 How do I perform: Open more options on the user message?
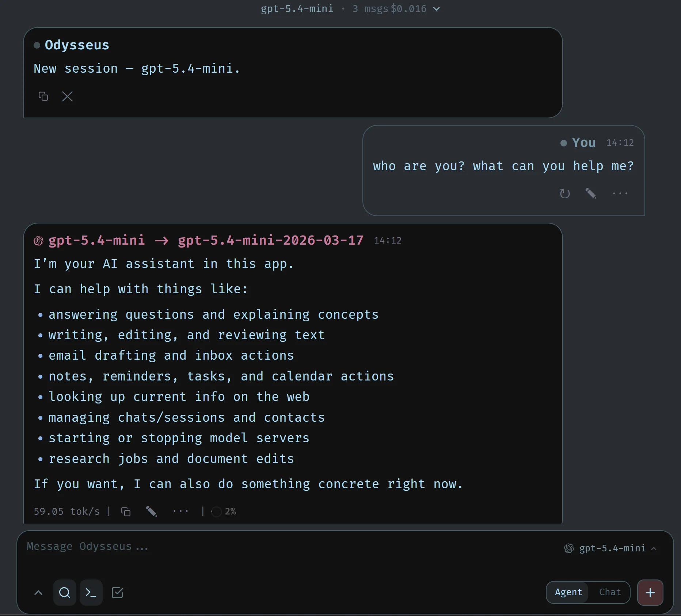click(x=620, y=193)
